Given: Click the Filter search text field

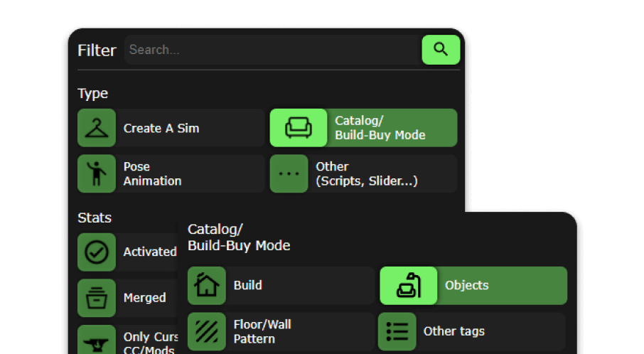Looking at the screenshot, I should tap(272, 50).
